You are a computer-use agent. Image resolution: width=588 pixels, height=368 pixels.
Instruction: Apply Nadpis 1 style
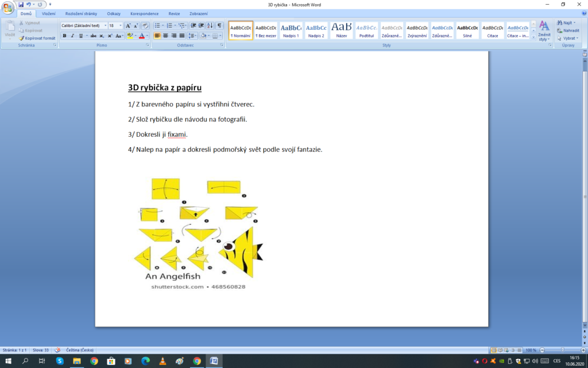291,30
